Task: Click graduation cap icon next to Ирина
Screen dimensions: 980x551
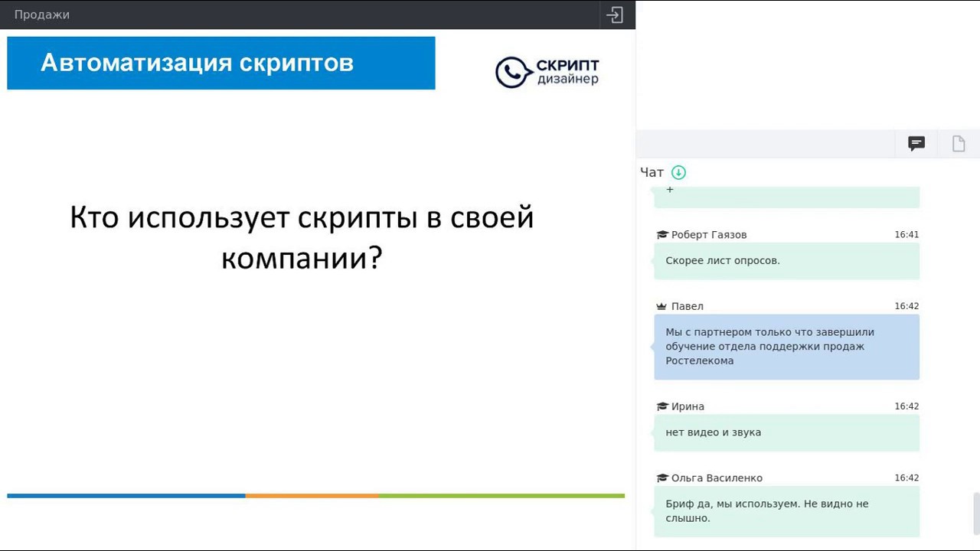Action: click(662, 406)
